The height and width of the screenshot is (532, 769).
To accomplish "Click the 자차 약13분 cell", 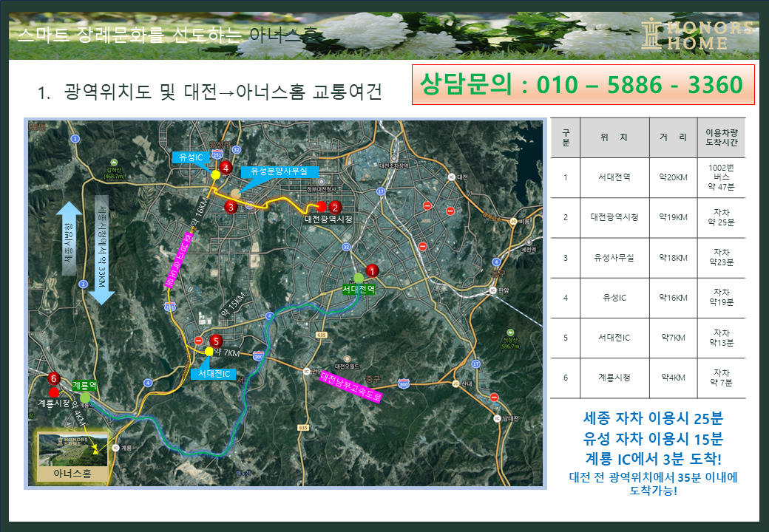I will (x=722, y=338).
